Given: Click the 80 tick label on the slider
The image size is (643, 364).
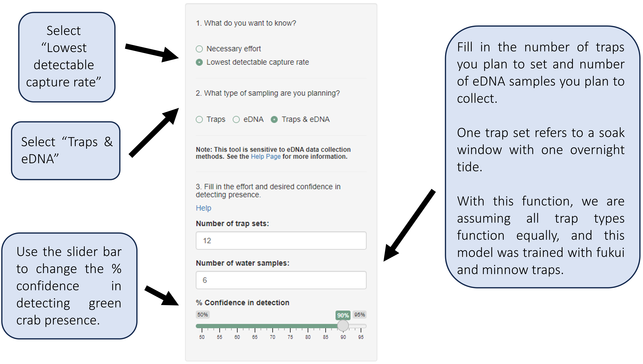Looking at the screenshot, I should pyautogui.click(x=308, y=337).
